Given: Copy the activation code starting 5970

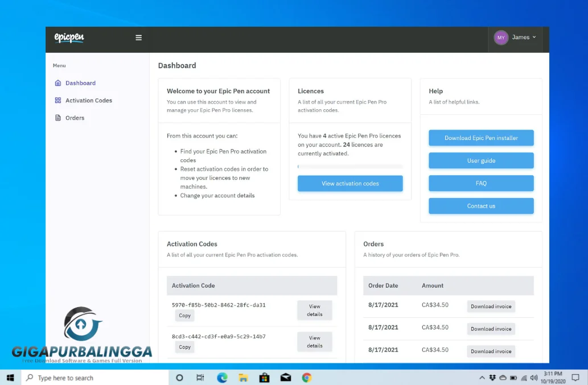Looking at the screenshot, I should [184, 316].
